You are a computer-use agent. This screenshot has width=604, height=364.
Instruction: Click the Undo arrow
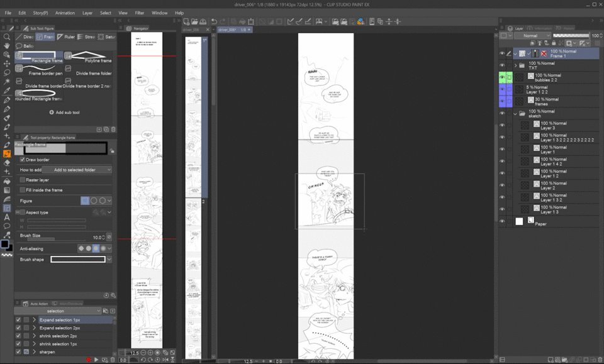[x=214, y=21]
